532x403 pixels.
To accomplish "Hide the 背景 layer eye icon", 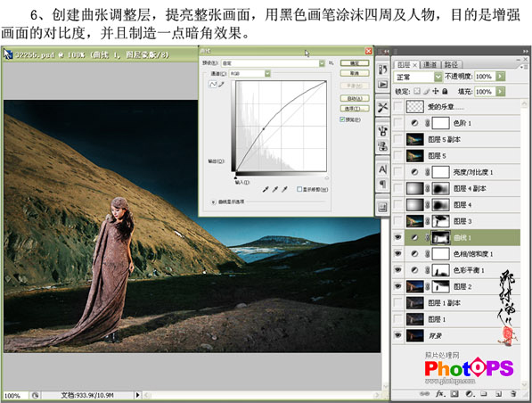I will click(x=398, y=335).
